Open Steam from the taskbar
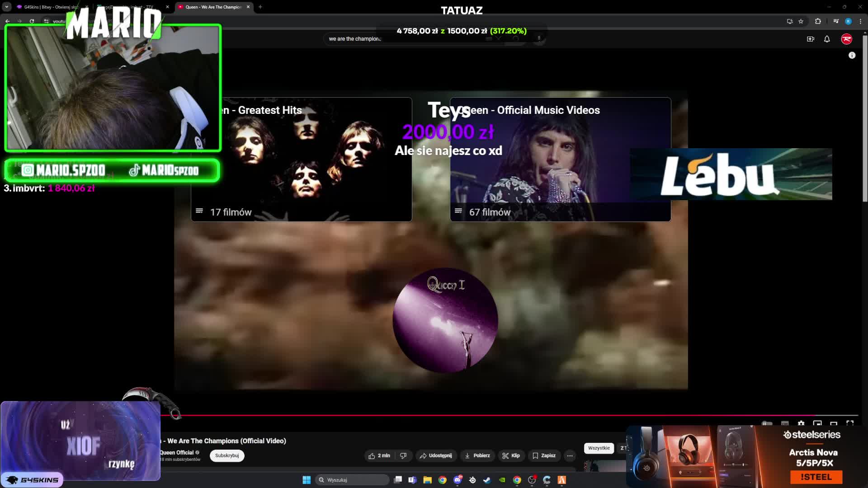Image resolution: width=868 pixels, height=488 pixels. [x=487, y=480]
